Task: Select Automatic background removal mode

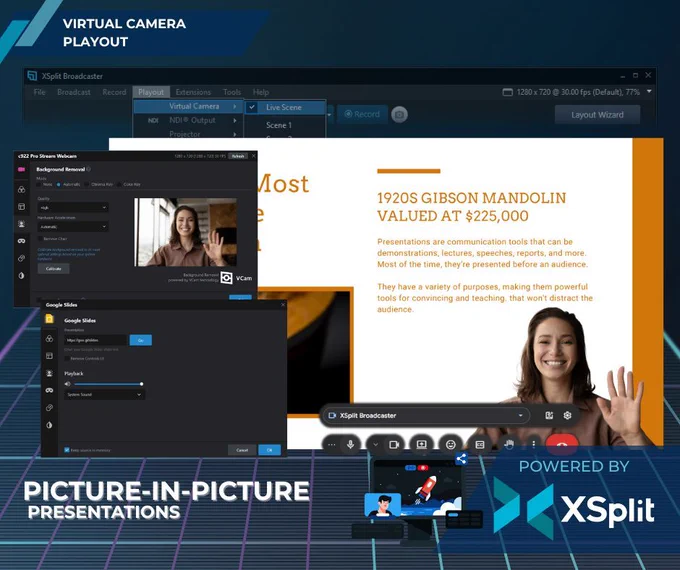Action: [59, 184]
